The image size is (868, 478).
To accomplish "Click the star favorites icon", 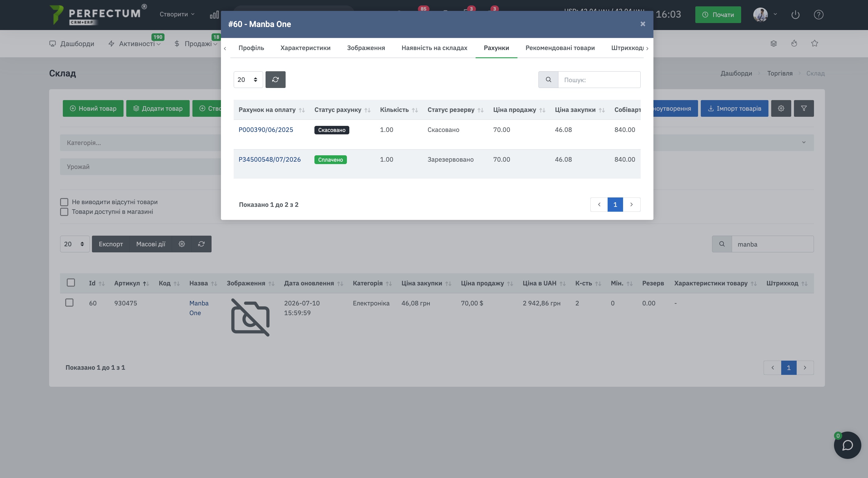I will click(814, 43).
